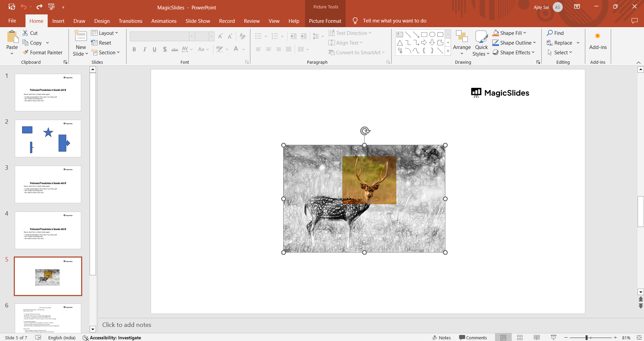Expand the Bullets dropdown

[266, 36]
